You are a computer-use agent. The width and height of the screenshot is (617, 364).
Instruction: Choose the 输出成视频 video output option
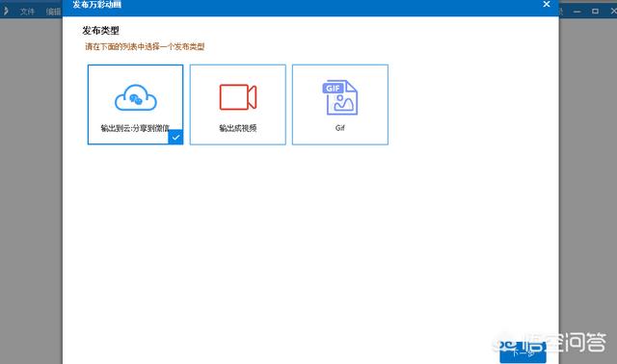coord(238,105)
